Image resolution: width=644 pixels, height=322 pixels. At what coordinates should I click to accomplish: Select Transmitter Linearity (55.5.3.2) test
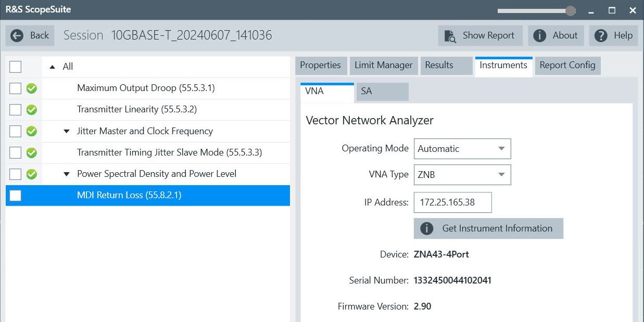137,109
